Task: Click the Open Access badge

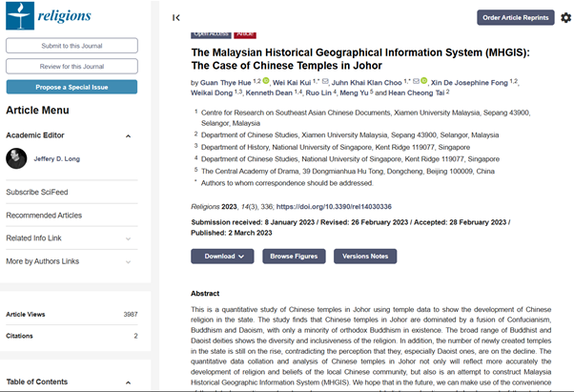Action: pyautogui.click(x=211, y=34)
